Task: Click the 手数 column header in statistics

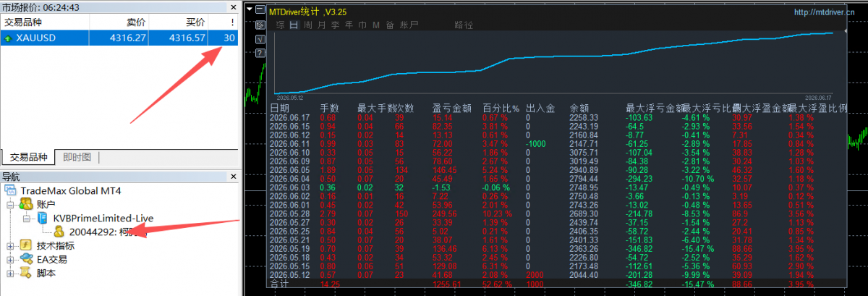Action: coord(329,109)
